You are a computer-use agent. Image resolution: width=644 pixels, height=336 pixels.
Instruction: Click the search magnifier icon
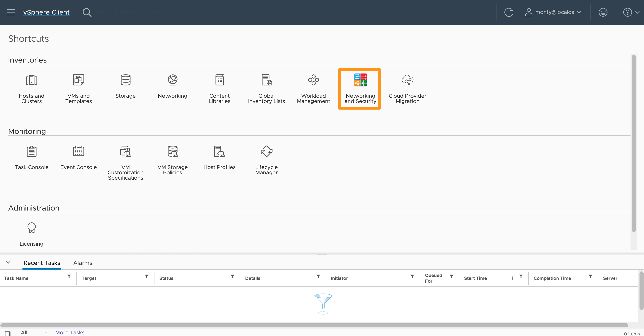click(87, 12)
